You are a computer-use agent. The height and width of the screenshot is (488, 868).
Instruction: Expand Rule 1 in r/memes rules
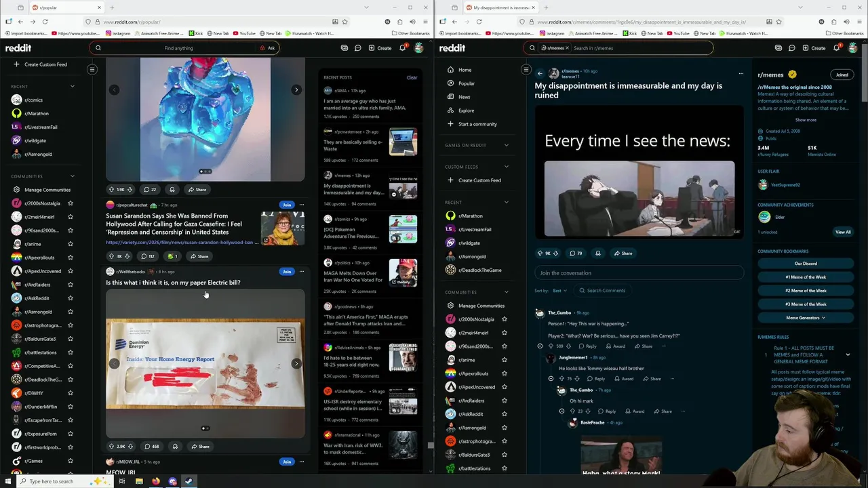(x=848, y=354)
